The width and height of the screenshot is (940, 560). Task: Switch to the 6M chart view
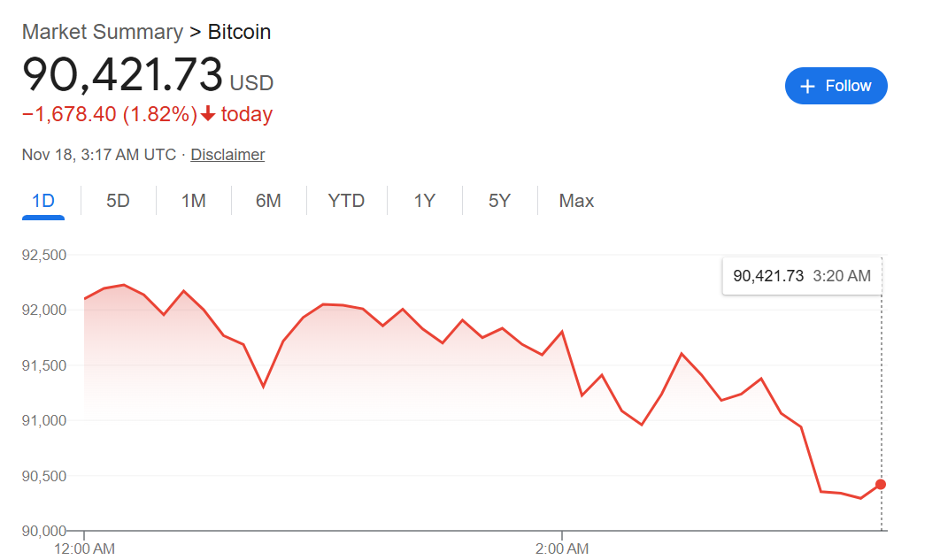pyautogui.click(x=268, y=201)
